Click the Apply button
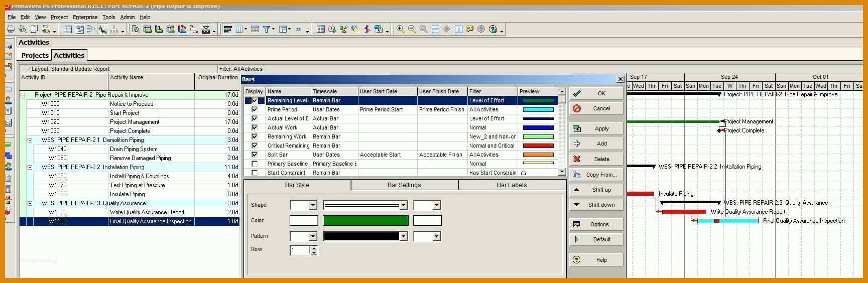 point(596,128)
